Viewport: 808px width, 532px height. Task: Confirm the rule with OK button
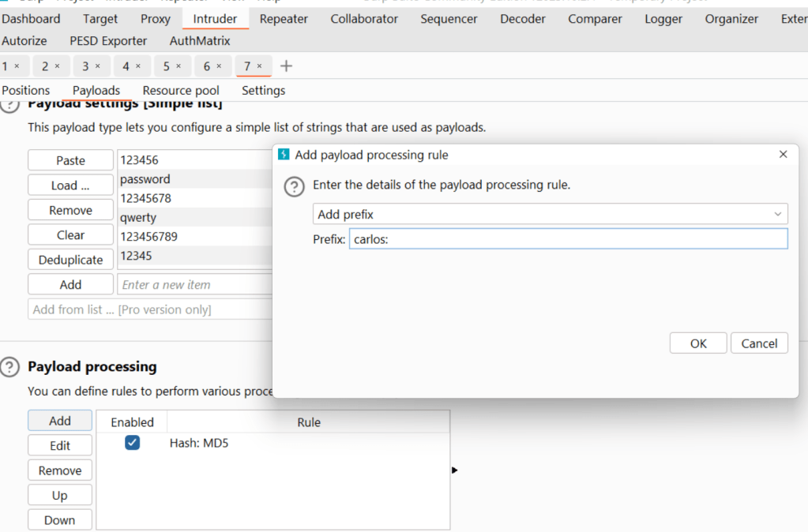point(698,343)
